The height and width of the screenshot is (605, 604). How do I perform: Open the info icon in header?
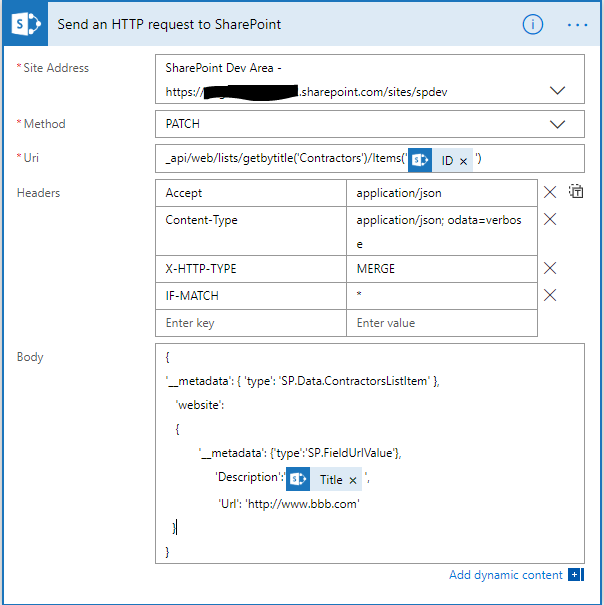point(533,25)
